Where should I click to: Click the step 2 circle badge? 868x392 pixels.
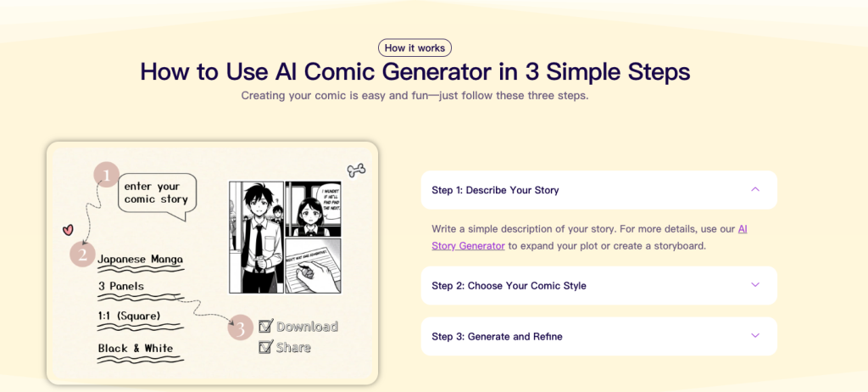(82, 254)
